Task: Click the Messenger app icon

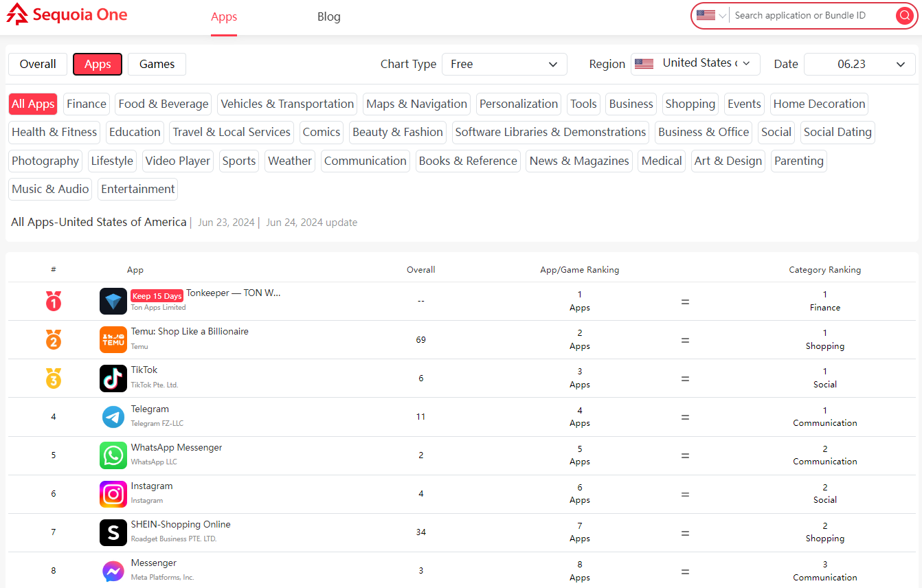Action: [x=113, y=570]
